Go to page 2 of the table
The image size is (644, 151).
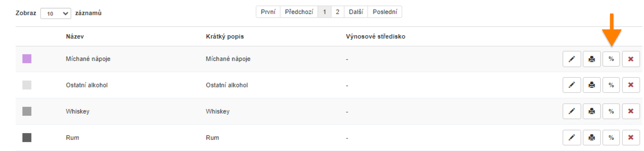(x=337, y=12)
